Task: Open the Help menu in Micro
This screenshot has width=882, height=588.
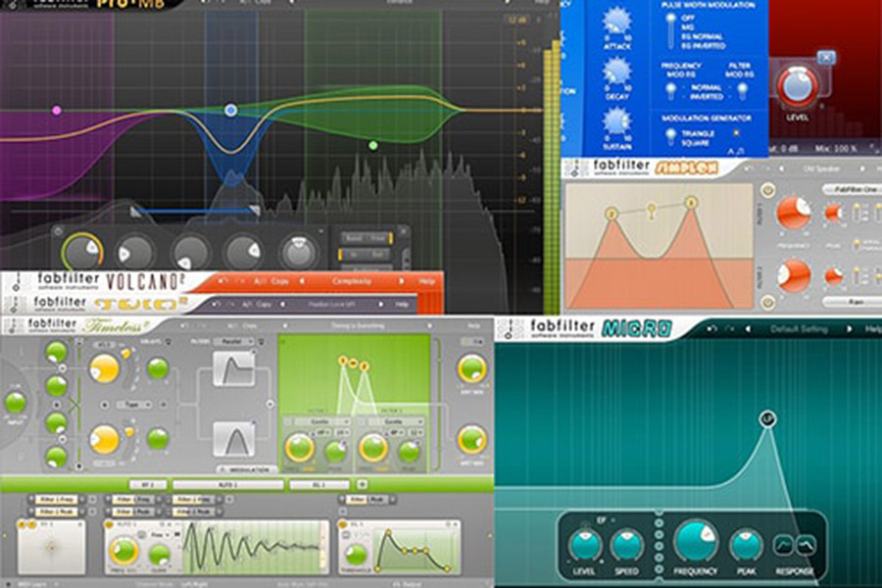Action: (872, 326)
